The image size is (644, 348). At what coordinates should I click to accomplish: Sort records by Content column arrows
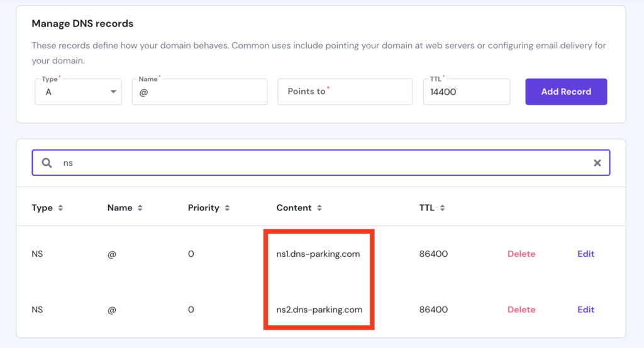(x=319, y=208)
